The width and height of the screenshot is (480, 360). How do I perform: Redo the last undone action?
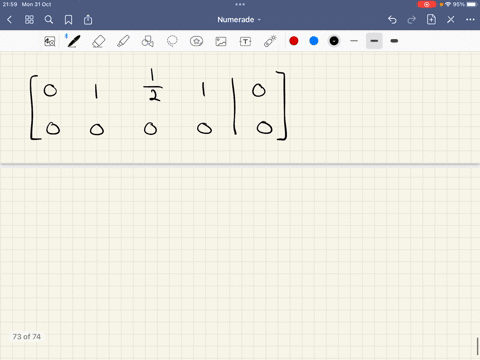pyautogui.click(x=412, y=20)
